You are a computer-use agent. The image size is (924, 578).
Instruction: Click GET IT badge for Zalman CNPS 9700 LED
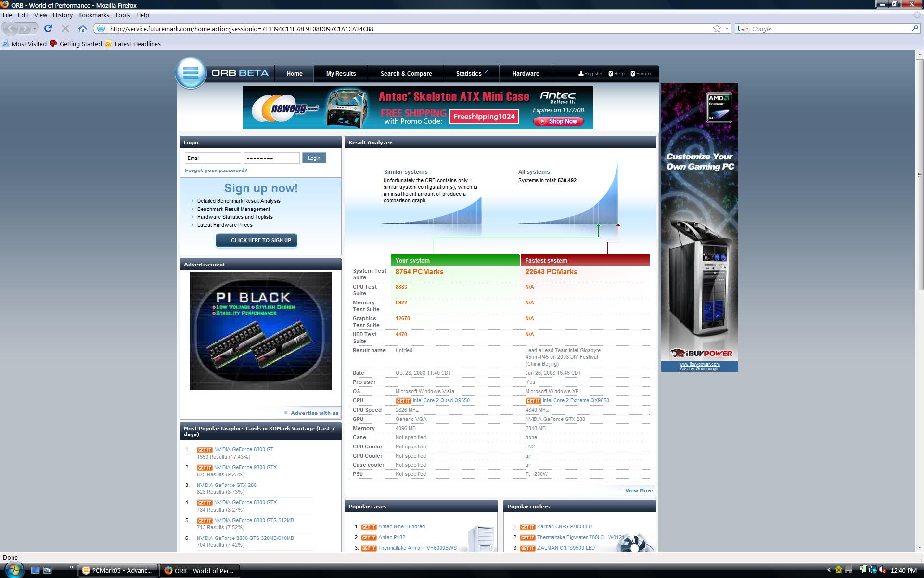point(527,527)
